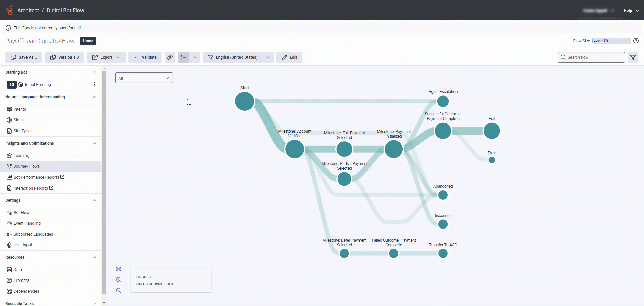The image size is (644, 306).
Task: Click the link icon button in toolbar
Action: click(x=170, y=57)
